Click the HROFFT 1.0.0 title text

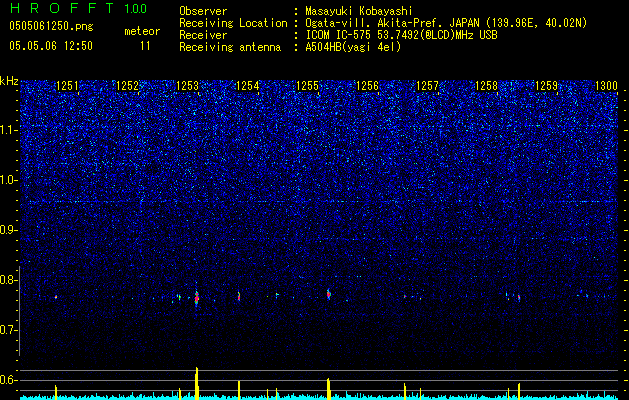click(x=78, y=8)
